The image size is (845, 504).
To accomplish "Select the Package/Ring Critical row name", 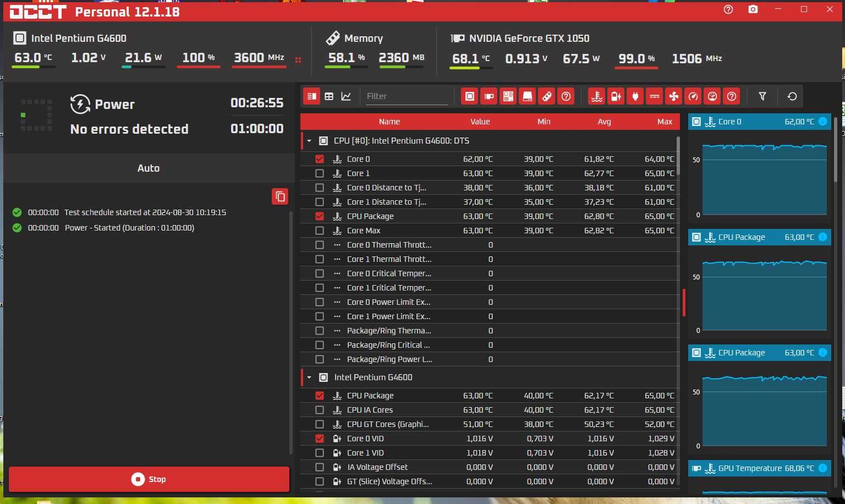I will [x=388, y=345].
